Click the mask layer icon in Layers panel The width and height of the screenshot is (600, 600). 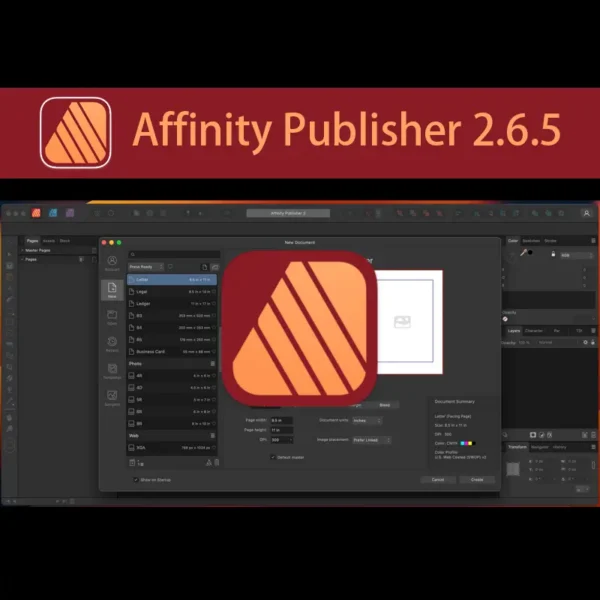pos(533,435)
